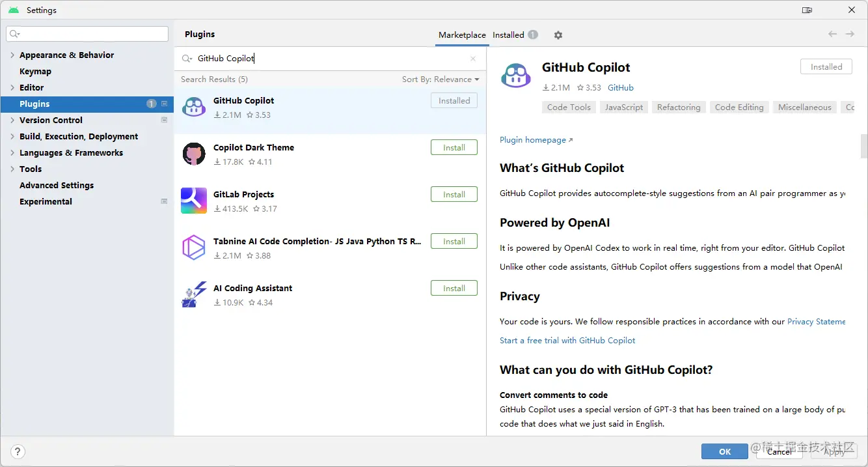This screenshot has height=467, width=868.
Task: Click the window mode icon in the title bar
Action: [x=807, y=10]
